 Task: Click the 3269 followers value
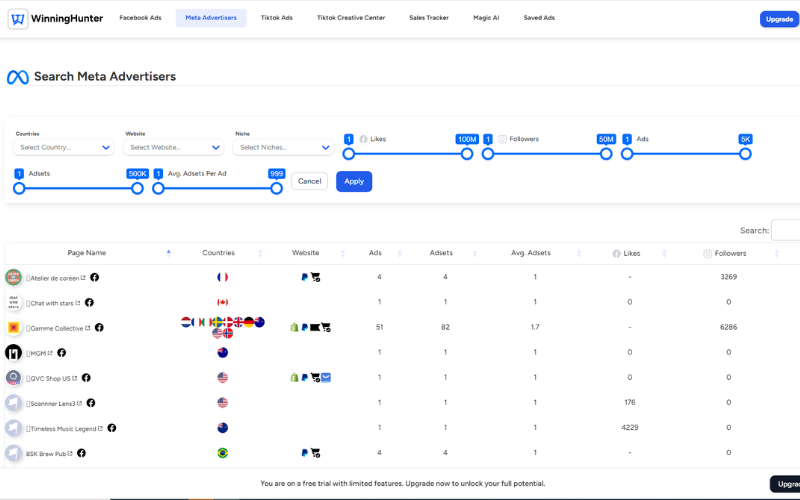tap(729, 277)
